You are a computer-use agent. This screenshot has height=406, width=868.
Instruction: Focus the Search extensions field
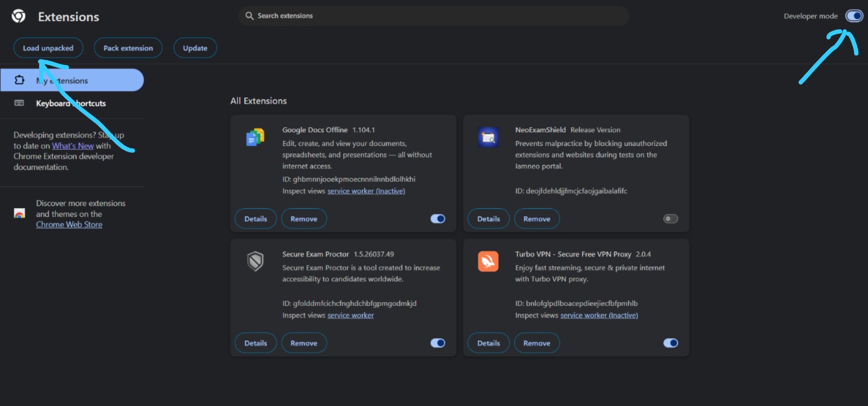coord(434,16)
